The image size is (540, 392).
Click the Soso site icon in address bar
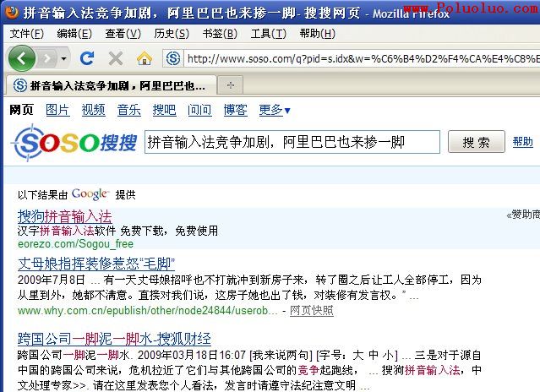click(173, 58)
